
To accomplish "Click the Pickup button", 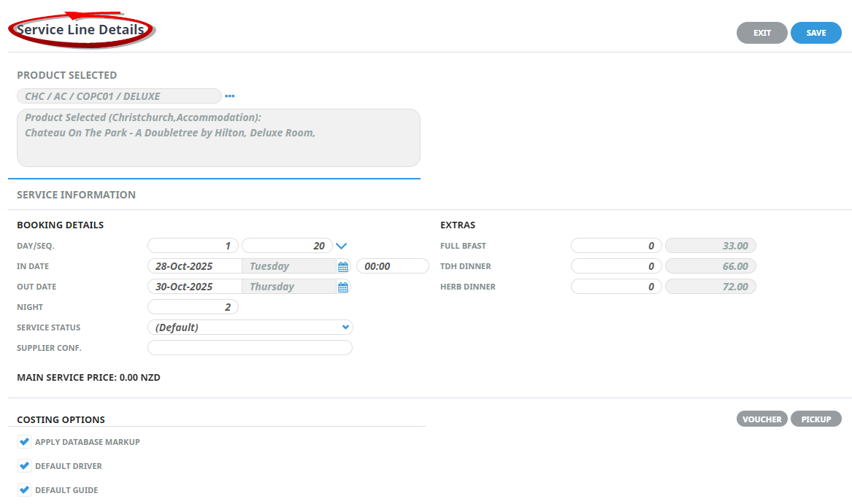I will [815, 419].
